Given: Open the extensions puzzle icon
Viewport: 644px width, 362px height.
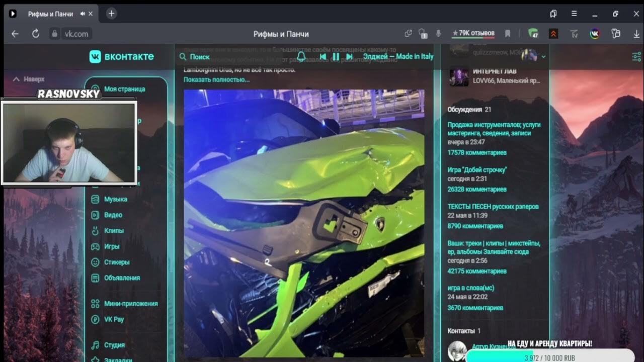Looking at the screenshot, I should (615, 34).
